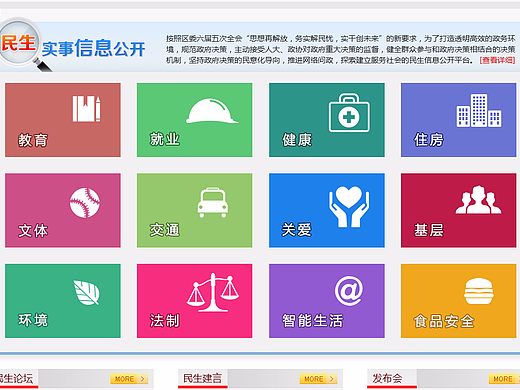Click MORE button beside 民生论坛
The height and width of the screenshot is (390, 520).
[x=129, y=379]
